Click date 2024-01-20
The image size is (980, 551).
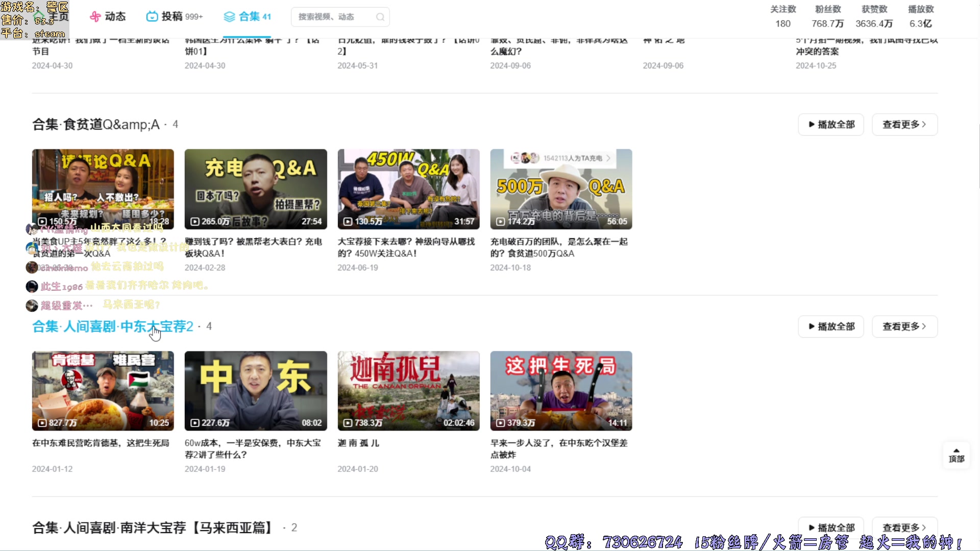tap(358, 469)
